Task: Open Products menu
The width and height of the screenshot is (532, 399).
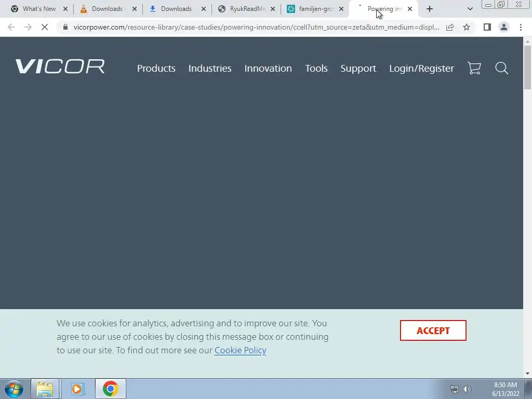Action: [156, 68]
